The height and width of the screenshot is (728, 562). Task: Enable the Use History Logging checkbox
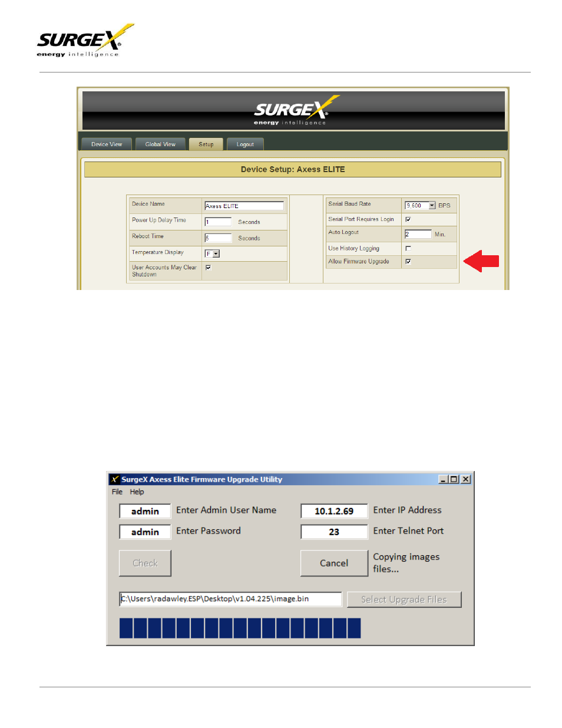point(408,249)
